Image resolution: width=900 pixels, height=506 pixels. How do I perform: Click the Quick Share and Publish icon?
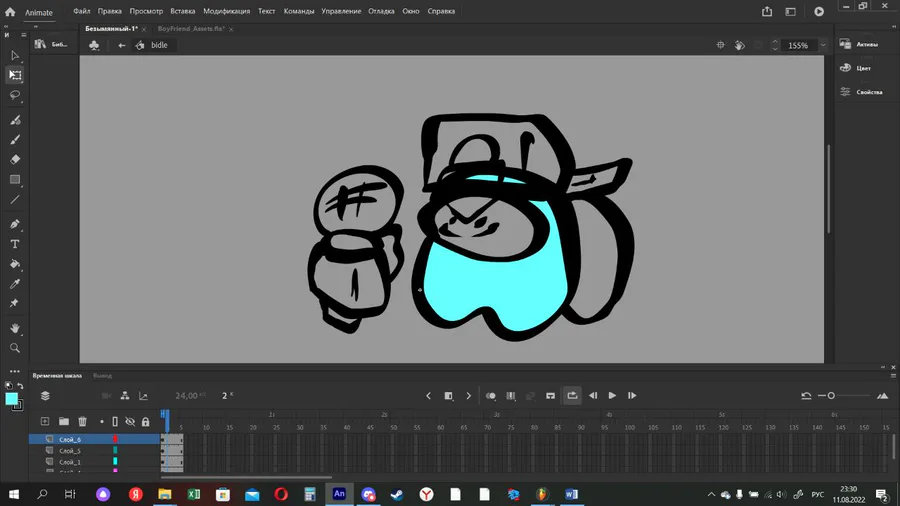coord(767,11)
